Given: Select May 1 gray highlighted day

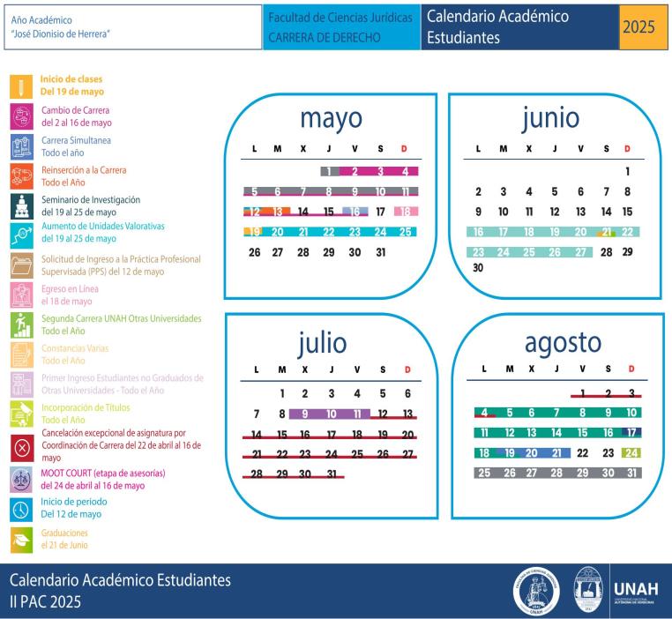Looking at the screenshot, I should [x=329, y=171].
